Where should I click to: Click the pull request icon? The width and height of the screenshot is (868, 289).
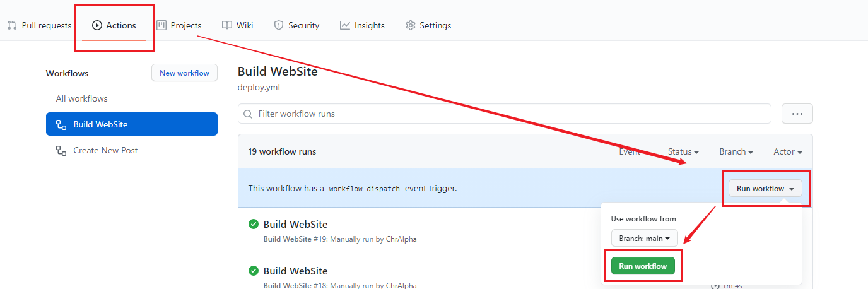pyautogui.click(x=12, y=25)
